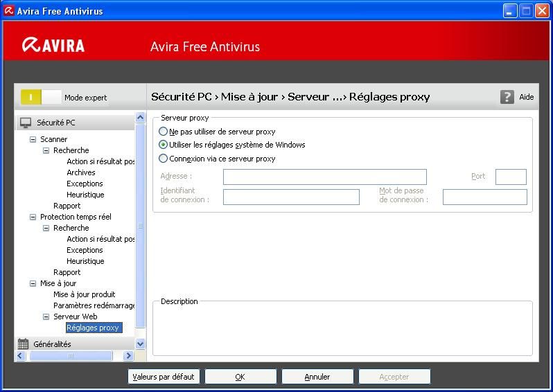Select Heuristique under Protection temps réel
Viewport: 553px width, 392px height.
(x=85, y=261)
